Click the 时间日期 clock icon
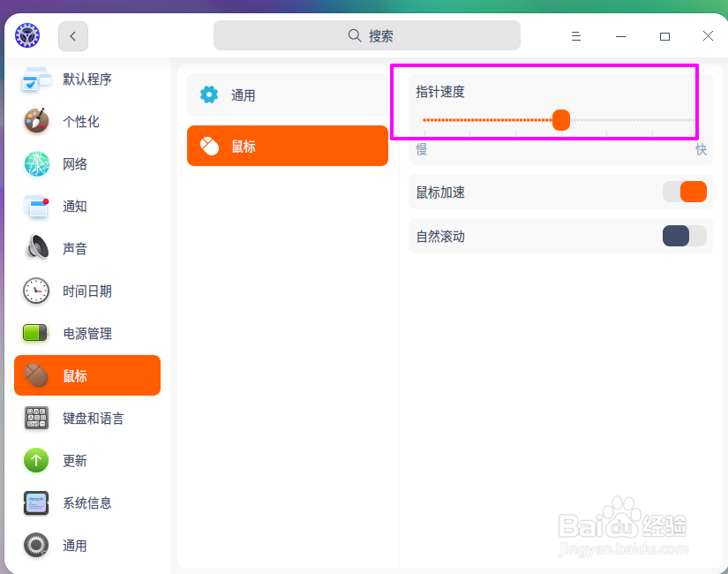This screenshot has height=574, width=728. click(36, 291)
